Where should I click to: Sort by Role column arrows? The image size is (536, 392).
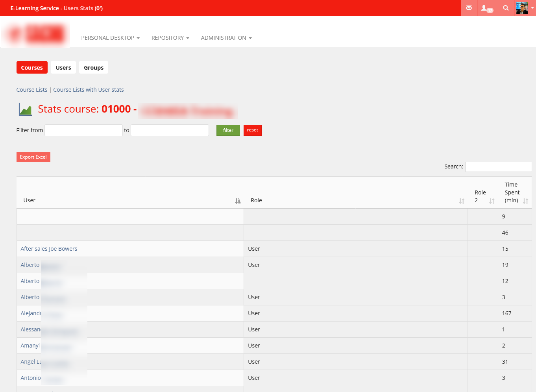(462, 201)
